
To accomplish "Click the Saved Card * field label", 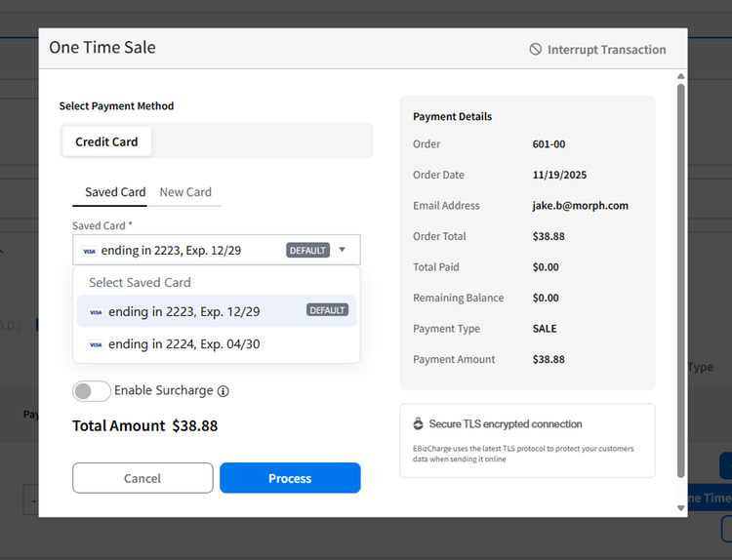I will tap(102, 226).
